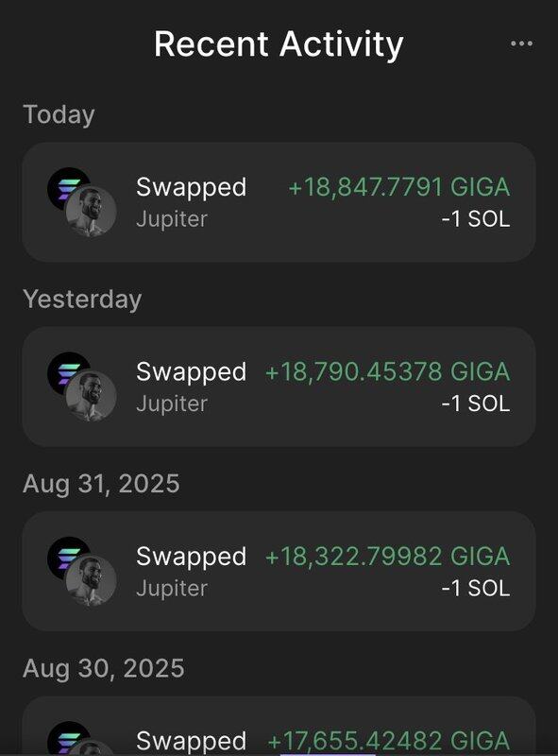Click the Recent Activity title
Image resolution: width=558 pixels, height=756 pixels.
pyautogui.click(x=279, y=44)
